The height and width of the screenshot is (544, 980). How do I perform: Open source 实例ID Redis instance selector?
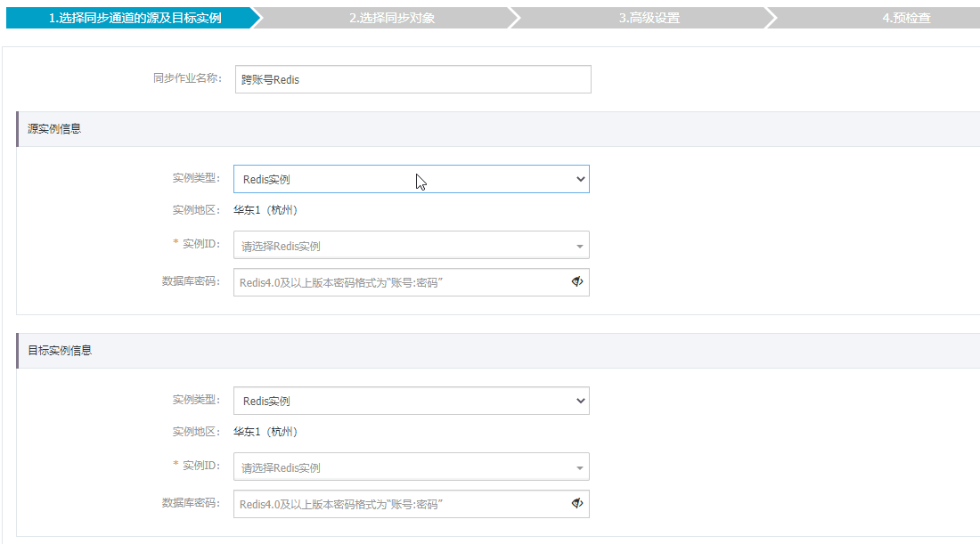pyautogui.click(x=412, y=246)
